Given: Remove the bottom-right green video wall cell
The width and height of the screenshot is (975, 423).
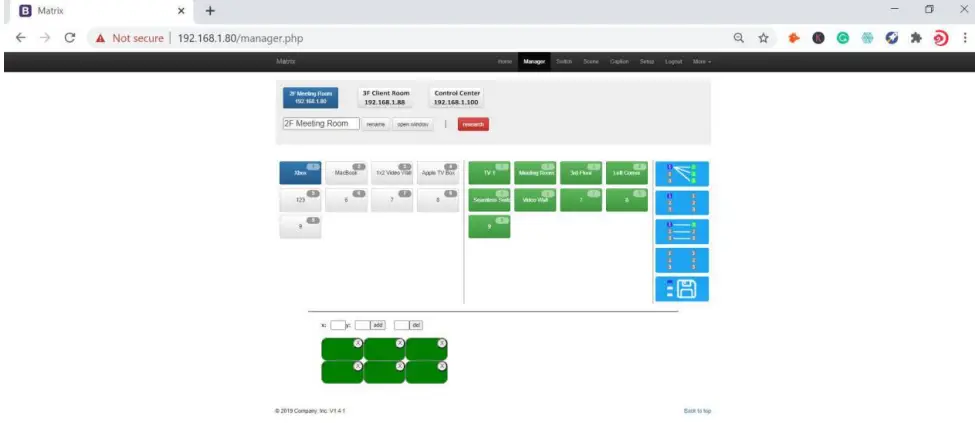Looking at the screenshot, I should click(x=441, y=366).
